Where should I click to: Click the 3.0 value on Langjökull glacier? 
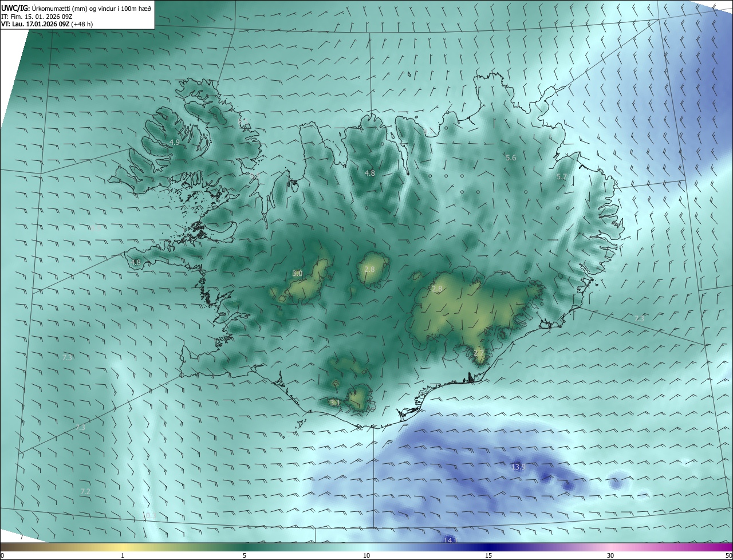pos(297,273)
